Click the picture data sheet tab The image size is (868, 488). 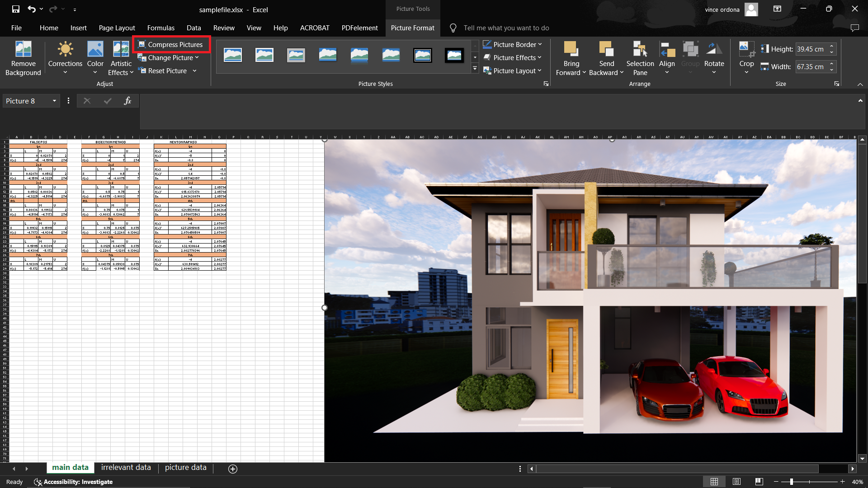[x=186, y=468]
